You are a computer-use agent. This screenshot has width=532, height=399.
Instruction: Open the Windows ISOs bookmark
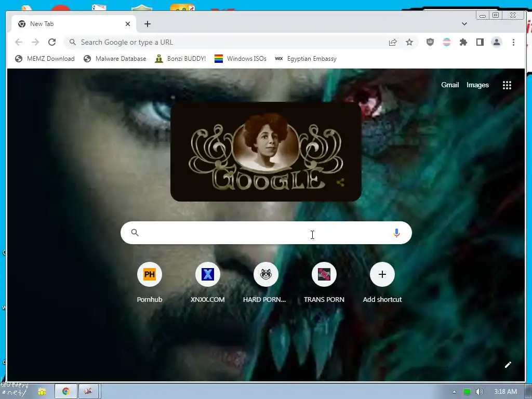pyautogui.click(x=240, y=59)
